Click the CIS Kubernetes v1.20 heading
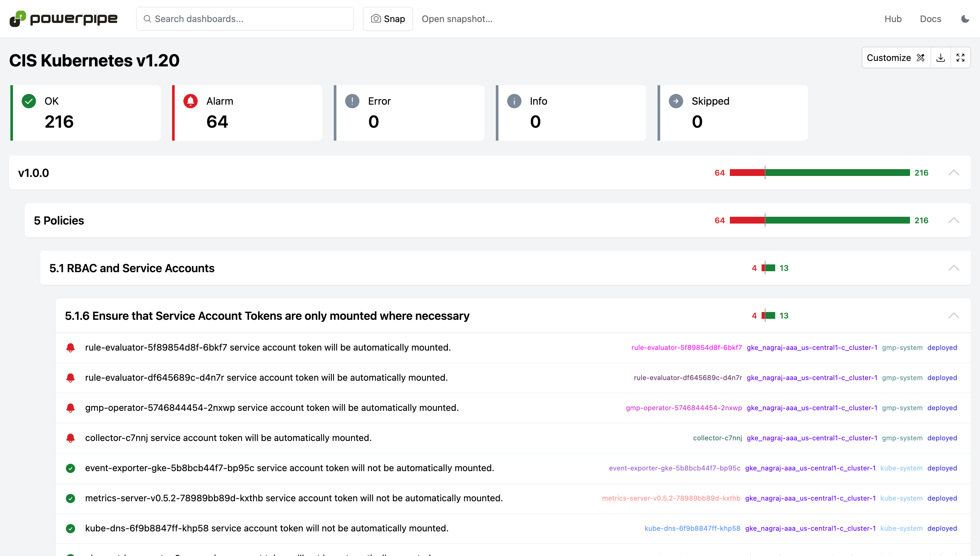This screenshot has width=980, height=556. pos(94,60)
